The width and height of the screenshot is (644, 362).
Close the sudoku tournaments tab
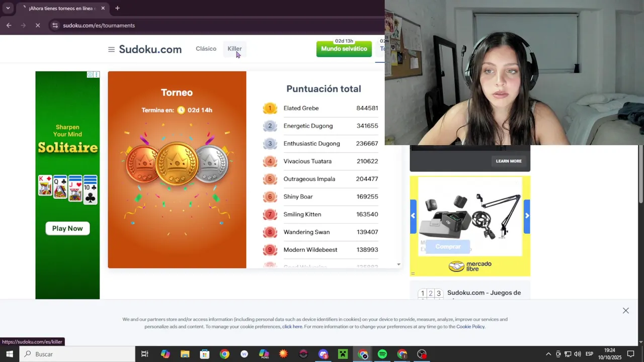[x=103, y=8]
